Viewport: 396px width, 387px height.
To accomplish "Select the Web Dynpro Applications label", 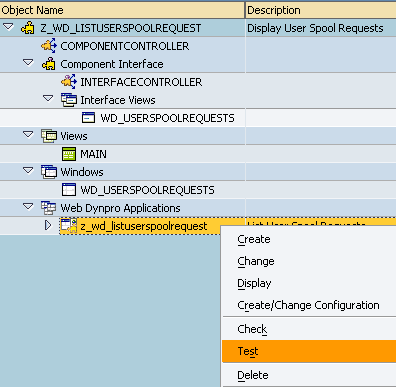I will point(120,208).
